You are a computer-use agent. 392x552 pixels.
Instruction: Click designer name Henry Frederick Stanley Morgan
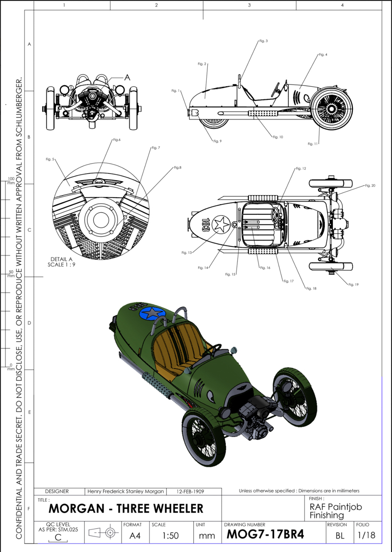tap(125, 491)
